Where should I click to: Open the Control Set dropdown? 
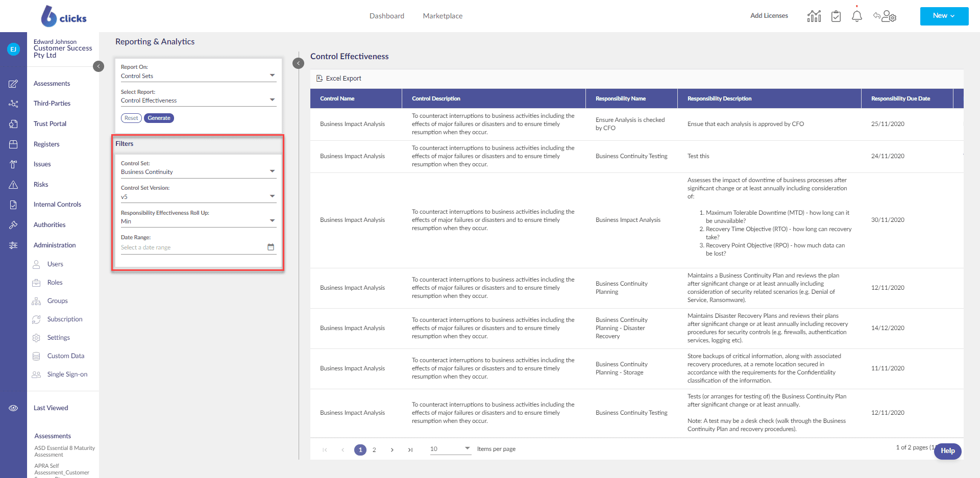tap(272, 171)
